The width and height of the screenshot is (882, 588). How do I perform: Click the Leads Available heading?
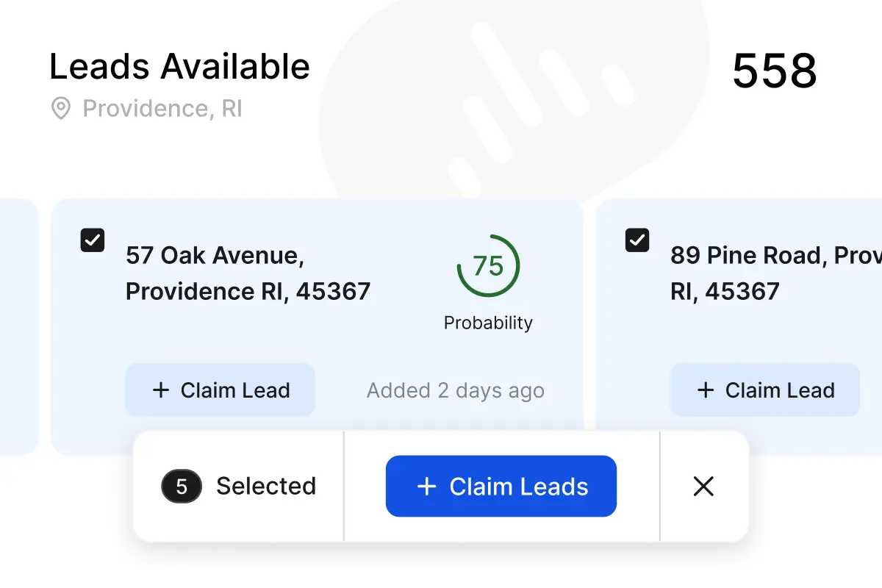[179, 66]
